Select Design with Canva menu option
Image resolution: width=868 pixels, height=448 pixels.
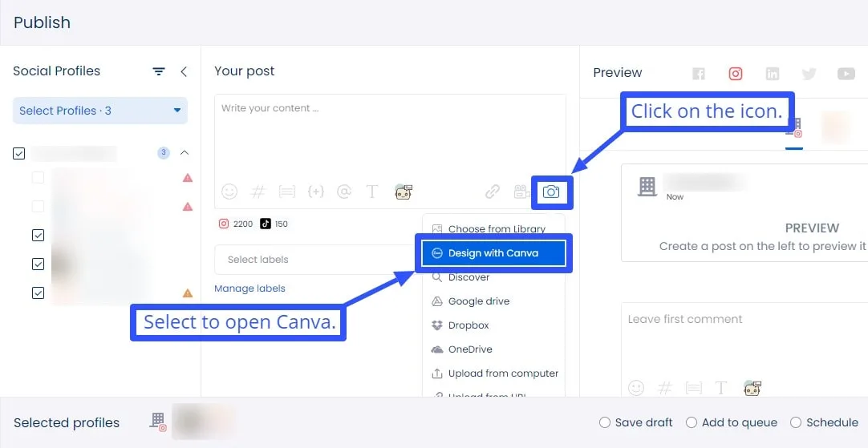click(x=493, y=253)
